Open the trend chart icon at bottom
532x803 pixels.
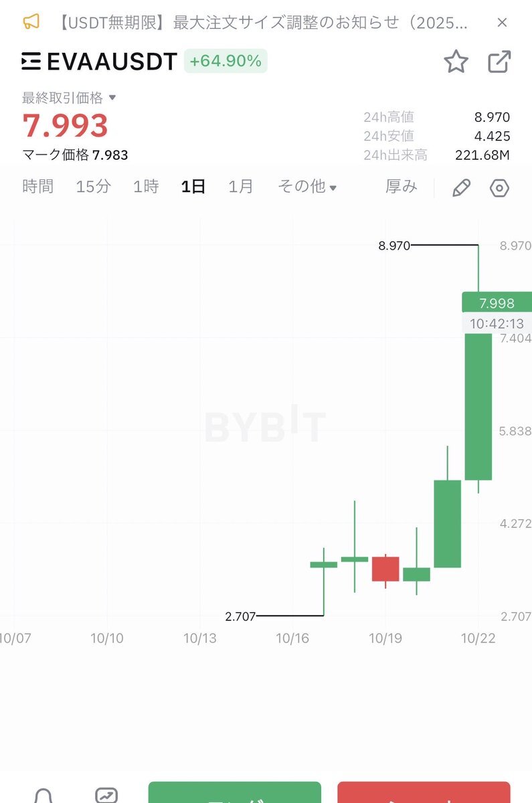click(x=106, y=796)
